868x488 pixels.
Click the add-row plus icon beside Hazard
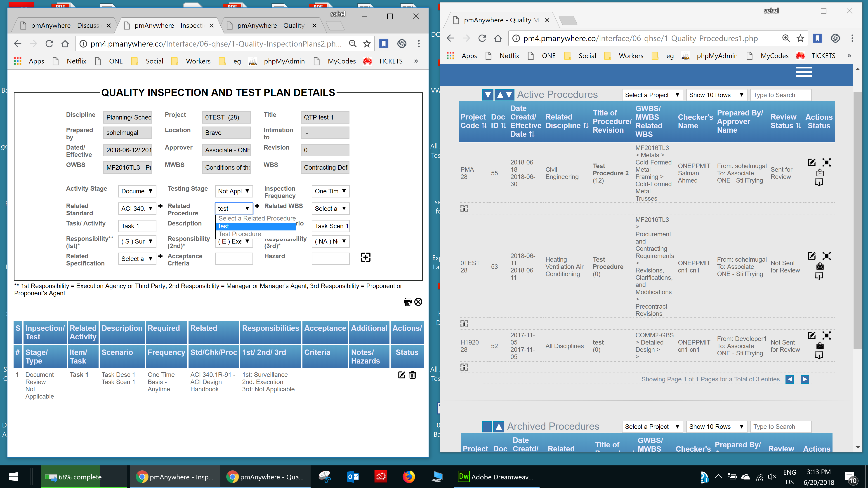click(x=365, y=257)
